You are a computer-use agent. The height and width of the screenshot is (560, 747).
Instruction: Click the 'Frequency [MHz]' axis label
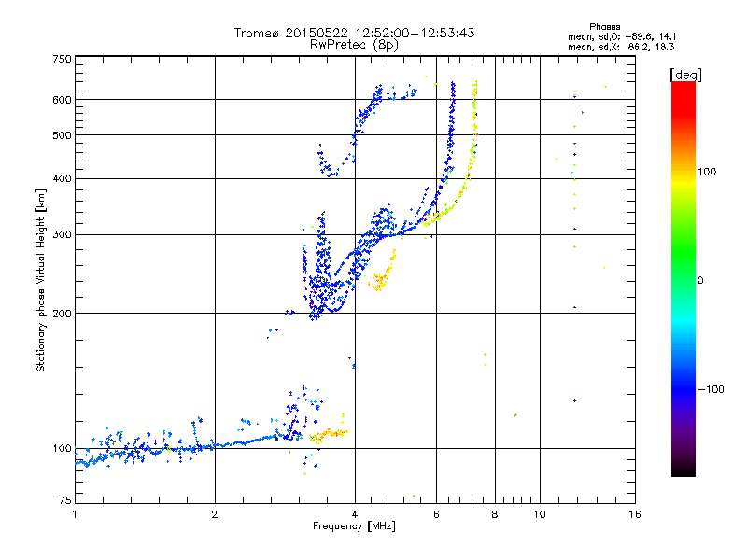click(x=354, y=526)
